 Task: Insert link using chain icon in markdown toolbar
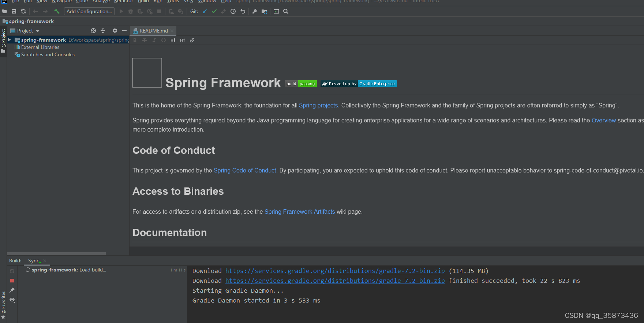(192, 40)
